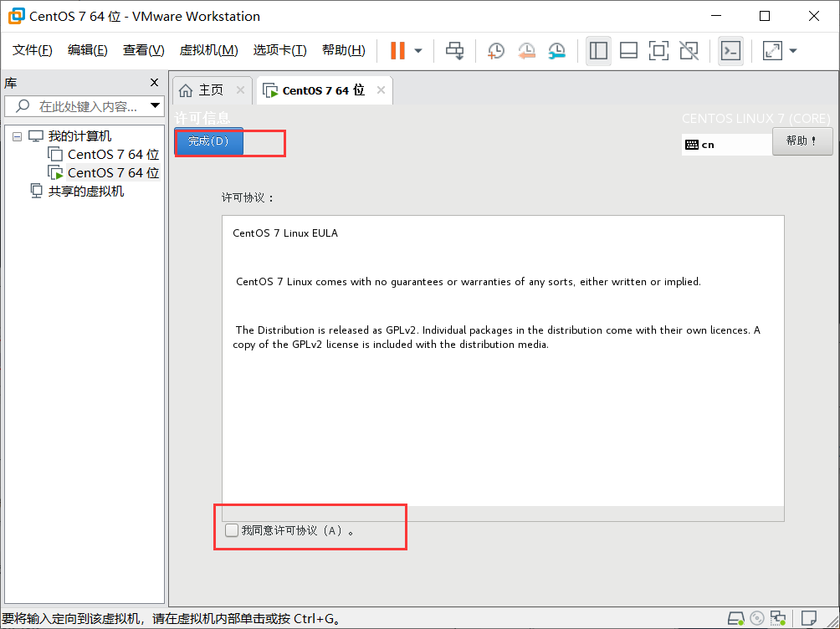The image size is (840, 629).
Task: Click the library search field
Action: [85, 106]
